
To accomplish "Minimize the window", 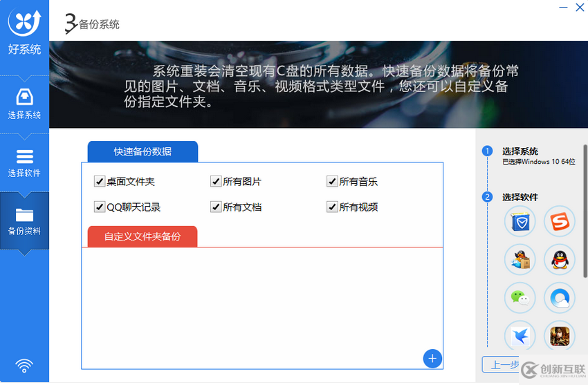I will click(x=563, y=8).
